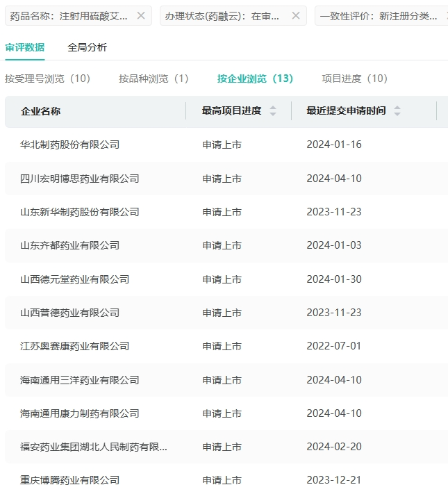This screenshot has width=448, height=494.
Task: Open 海南通用三洋药业有限公司 row
Action: (x=226, y=380)
